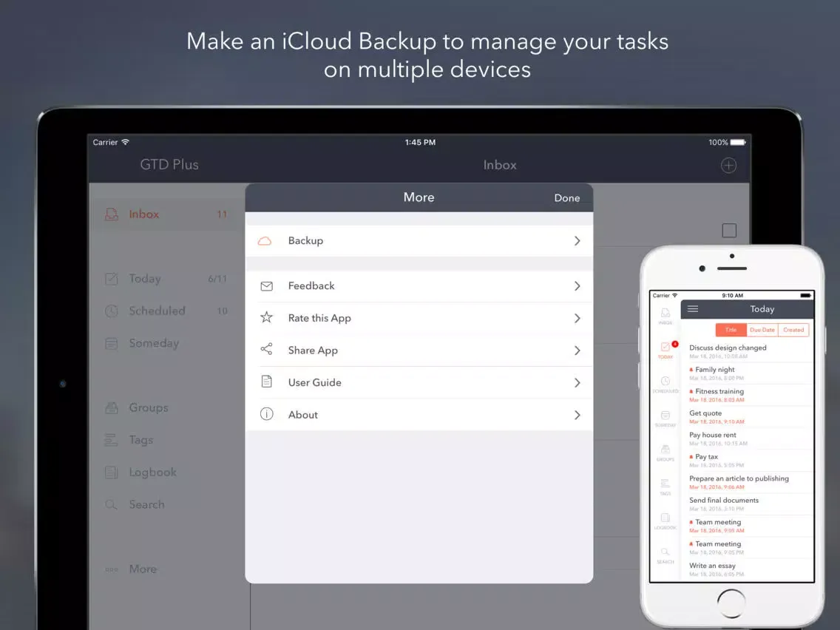
Task: Tap the red badge on iPhone Today icon
Action: coord(675,344)
